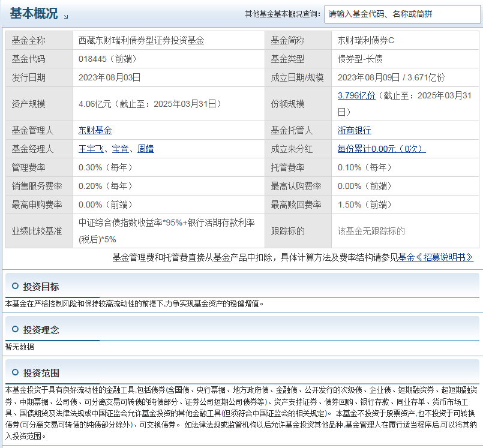Click the 份额规模 row label
The image size is (483, 448).
click(x=287, y=104)
